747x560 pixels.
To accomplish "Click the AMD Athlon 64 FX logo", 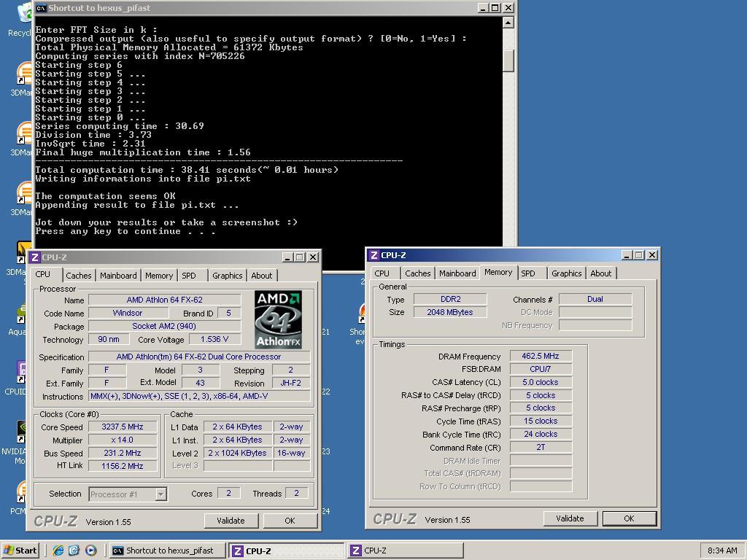I will pos(278,319).
